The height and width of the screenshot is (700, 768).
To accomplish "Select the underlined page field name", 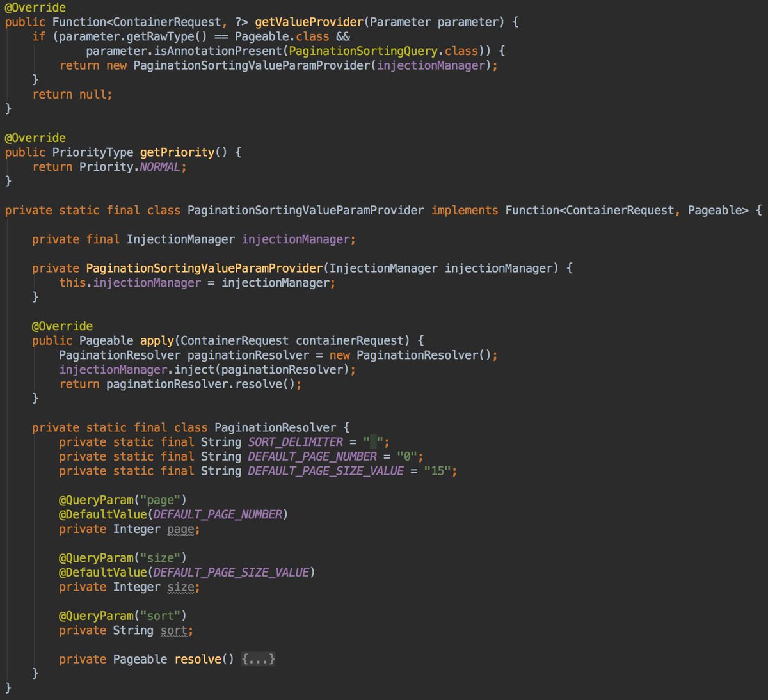I will (179, 529).
